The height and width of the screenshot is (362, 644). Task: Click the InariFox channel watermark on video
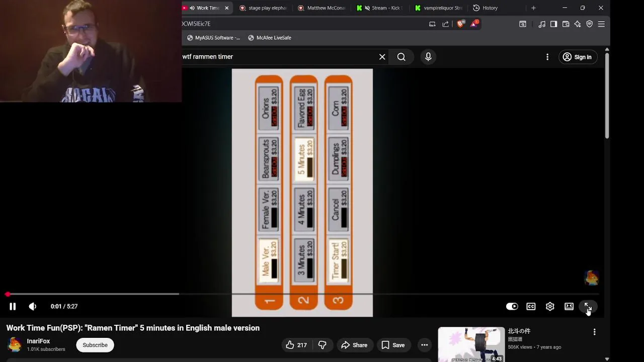click(x=591, y=278)
